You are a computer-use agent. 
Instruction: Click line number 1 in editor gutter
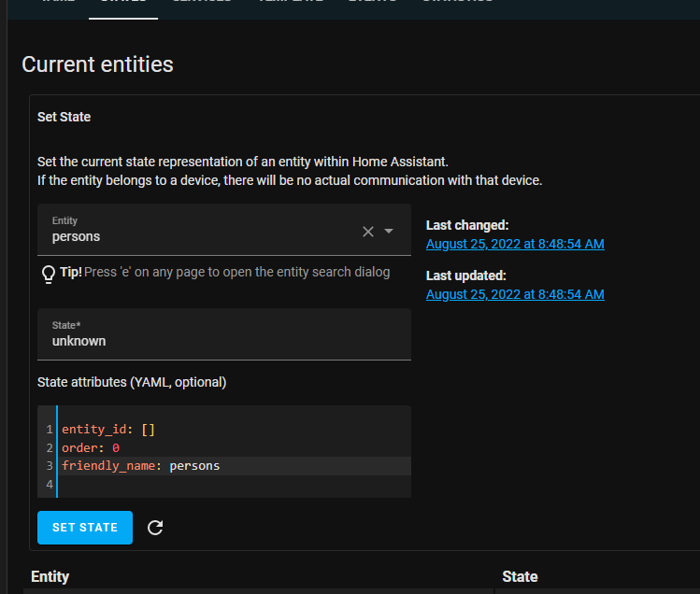click(x=49, y=430)
